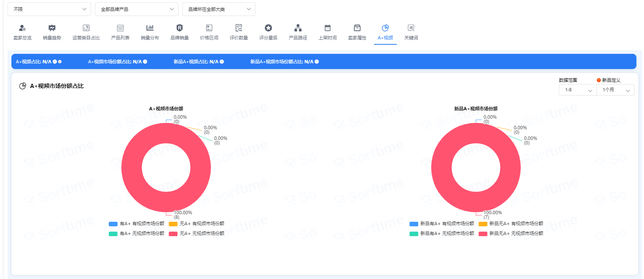This screenshot has height=279, width=644.
Task: Switch to the 关键词 tab label
Action: tap(411, 38)
